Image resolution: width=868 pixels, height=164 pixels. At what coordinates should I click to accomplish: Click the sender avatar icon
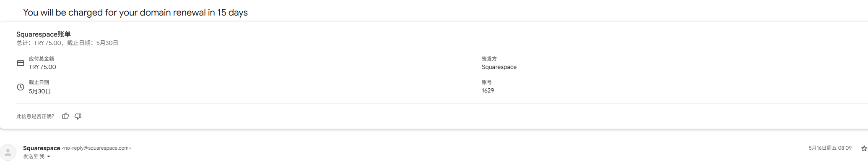point(8,152)
